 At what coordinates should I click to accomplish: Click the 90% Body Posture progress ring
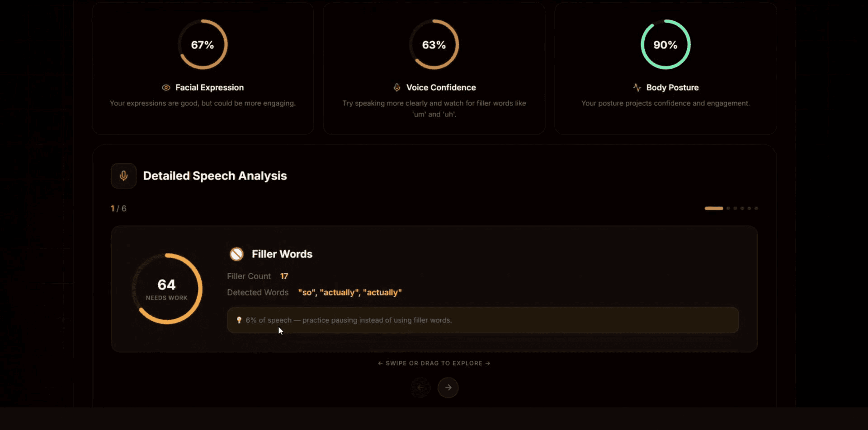(x=665, y=44)
